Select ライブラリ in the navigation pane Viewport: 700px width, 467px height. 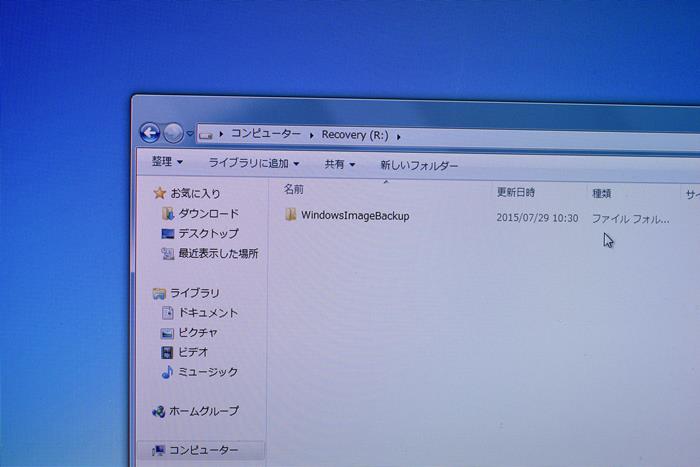pos(195,293)
